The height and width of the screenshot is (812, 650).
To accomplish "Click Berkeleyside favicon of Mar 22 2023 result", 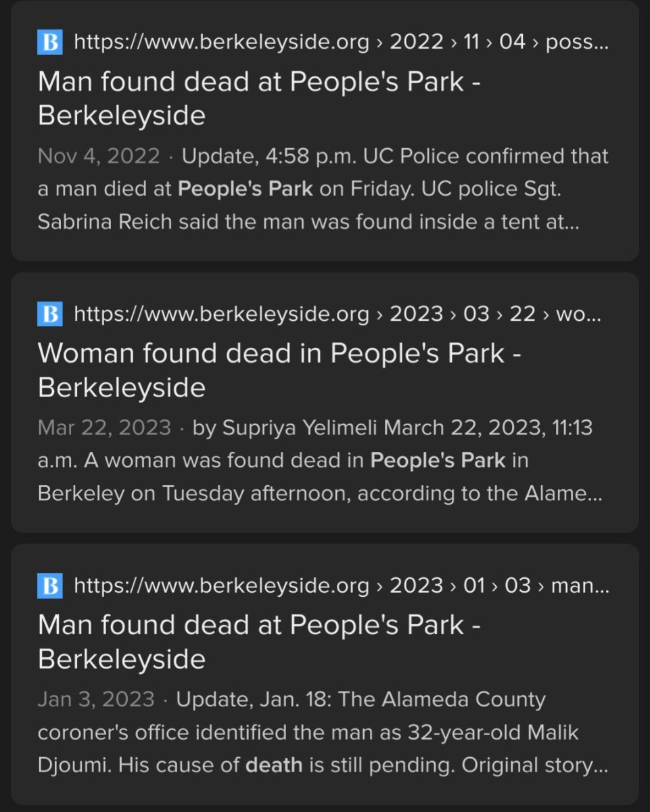I will coord(49,314).
